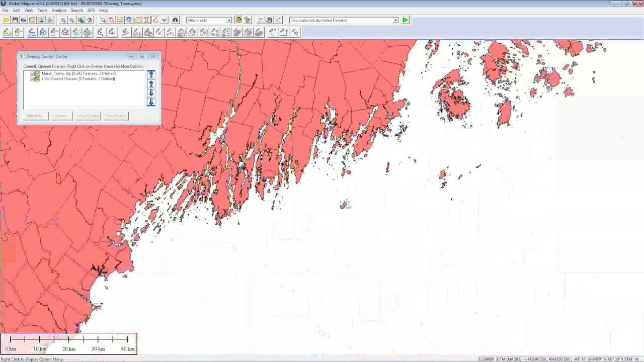Screen dimensions: 644x362
Task: Click the Open Data Files folder icon
Action: 6,20
